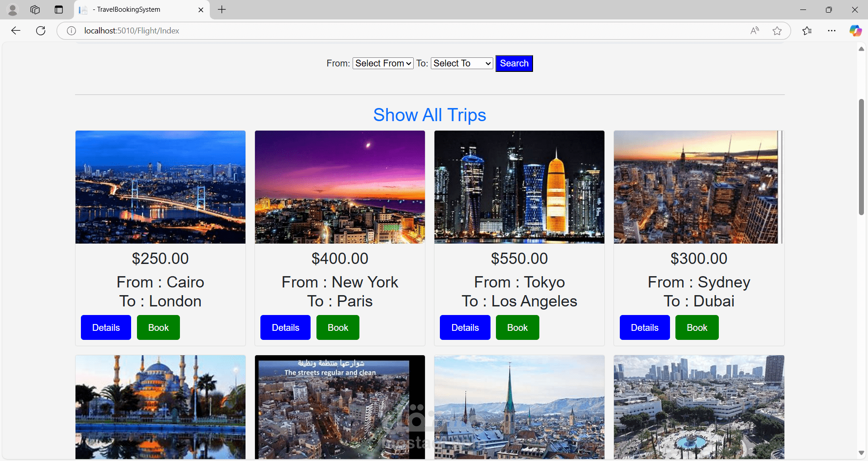Open the Select To dropdown
The image size is (868, 461).
point(462,63)
